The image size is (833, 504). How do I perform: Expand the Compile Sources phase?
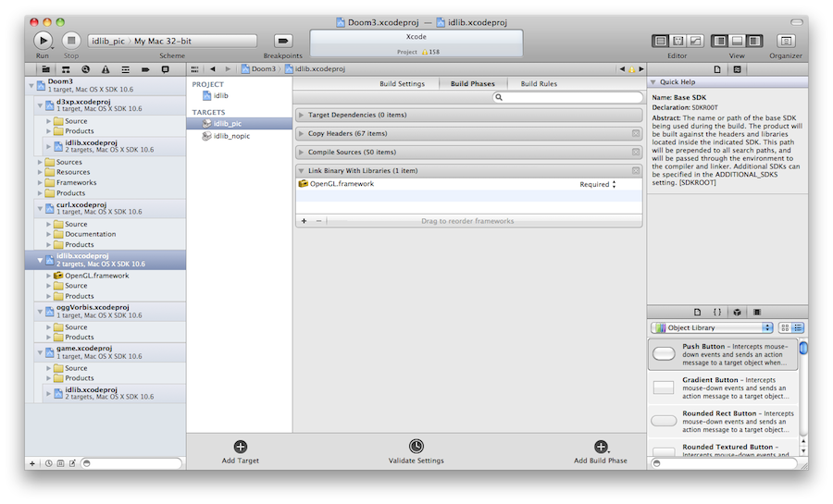301,153
